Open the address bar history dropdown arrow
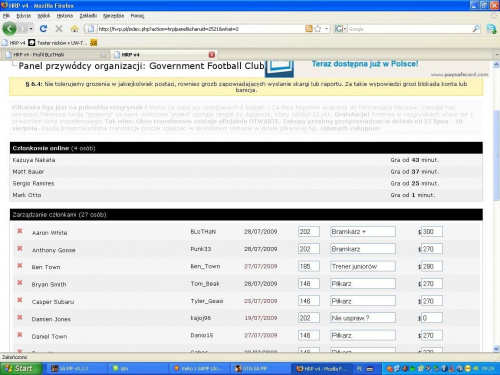Viewport: 500px width, 375px height. 326,29
